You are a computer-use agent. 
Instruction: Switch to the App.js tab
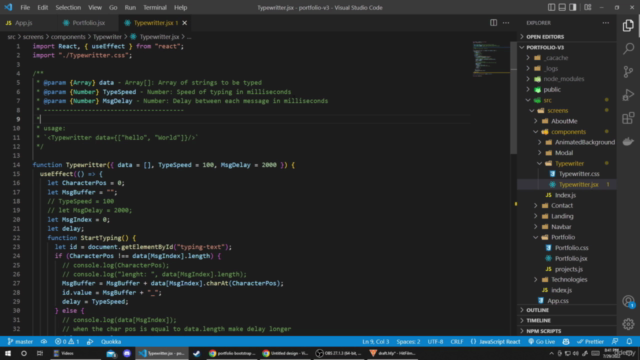24,23
